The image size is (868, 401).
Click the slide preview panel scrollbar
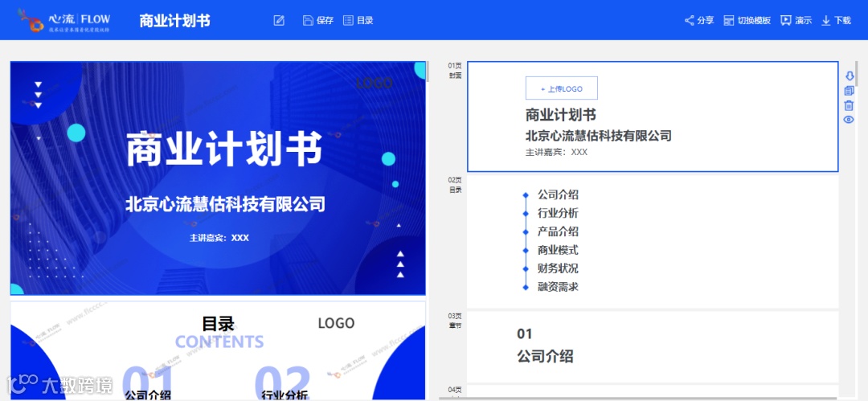coord(427,72)
